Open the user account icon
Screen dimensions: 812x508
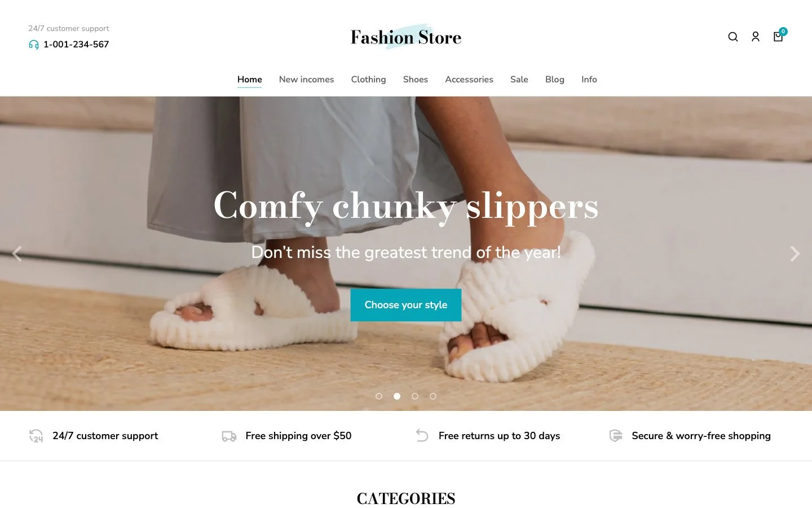756,37
